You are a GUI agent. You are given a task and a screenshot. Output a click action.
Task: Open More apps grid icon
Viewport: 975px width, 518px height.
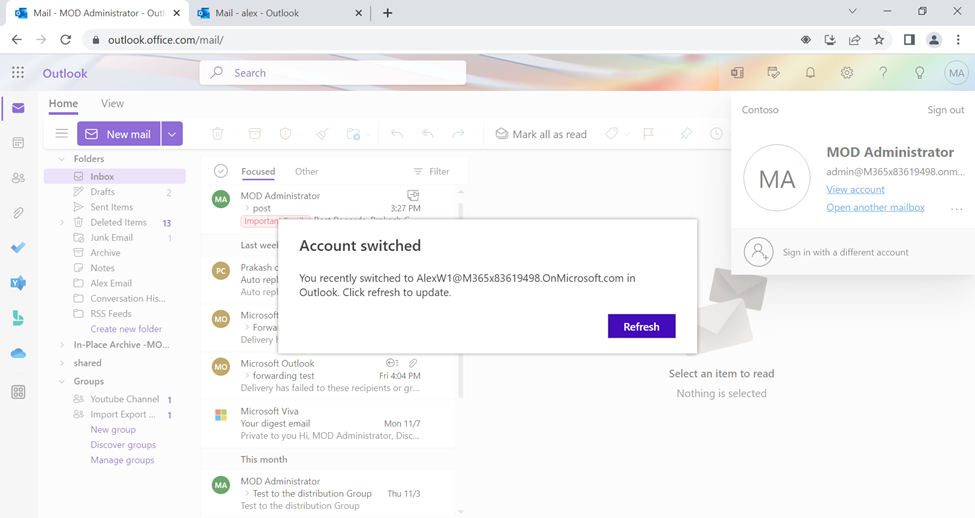pyautogui.click(x=18, y=392)
